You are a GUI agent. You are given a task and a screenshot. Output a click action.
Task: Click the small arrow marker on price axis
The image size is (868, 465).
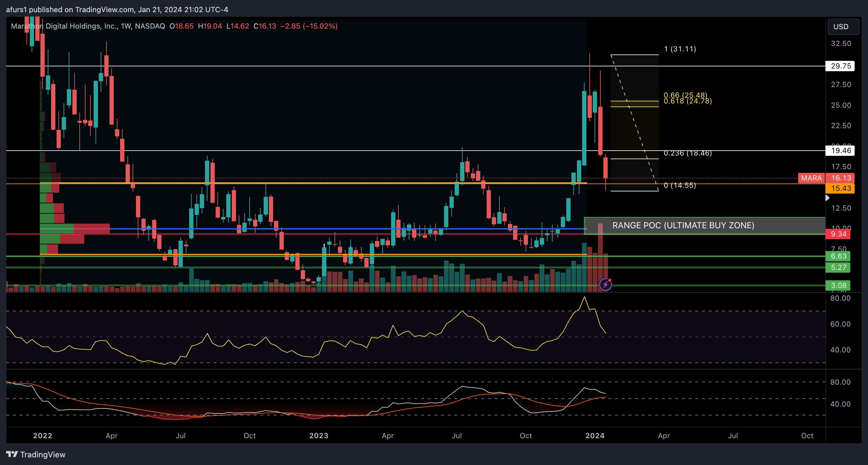coord(827,198)
